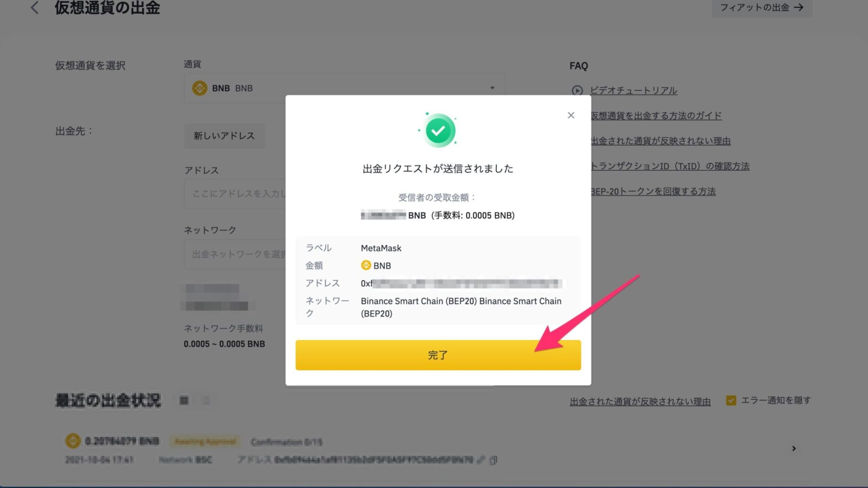Open the 出金ネットワーク network selector
The width and height of the screenshot is (868, 488).
235,254
